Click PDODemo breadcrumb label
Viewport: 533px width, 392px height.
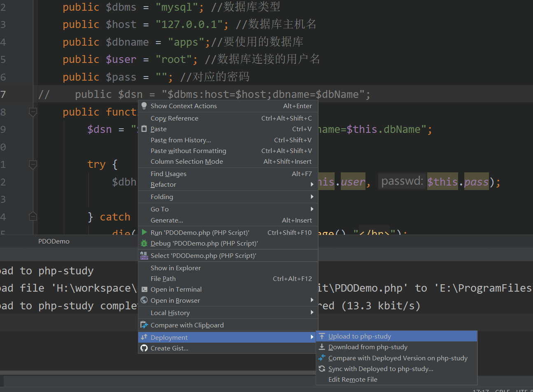point(54,241)
